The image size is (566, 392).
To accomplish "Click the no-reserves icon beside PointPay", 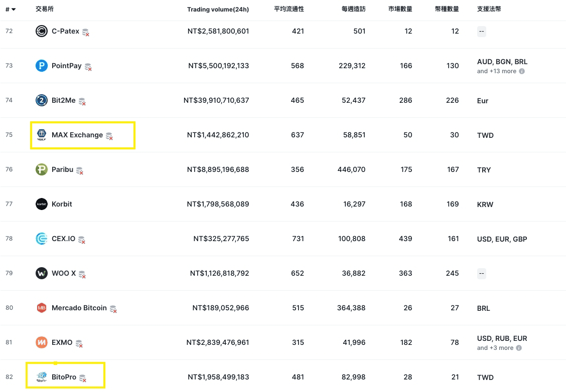I will tap(88, 67).
